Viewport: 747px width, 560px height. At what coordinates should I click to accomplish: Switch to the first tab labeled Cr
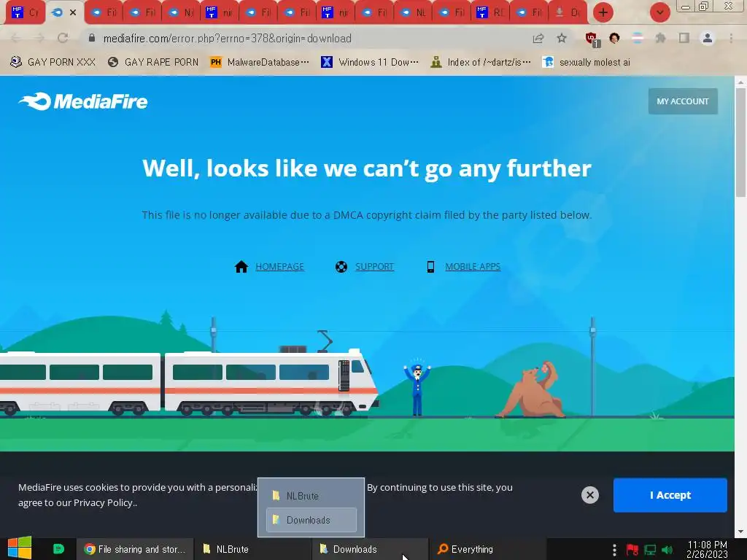click(x=26, y=12)
